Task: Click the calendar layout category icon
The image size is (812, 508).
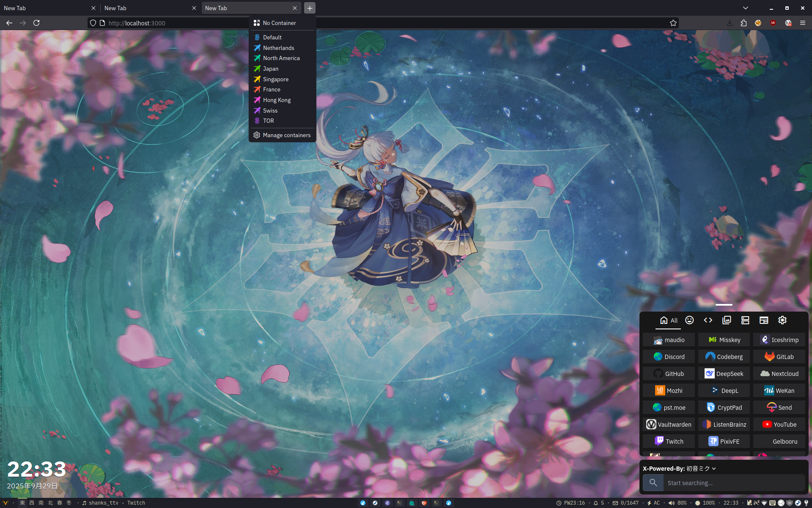Action: coord(764,320)
